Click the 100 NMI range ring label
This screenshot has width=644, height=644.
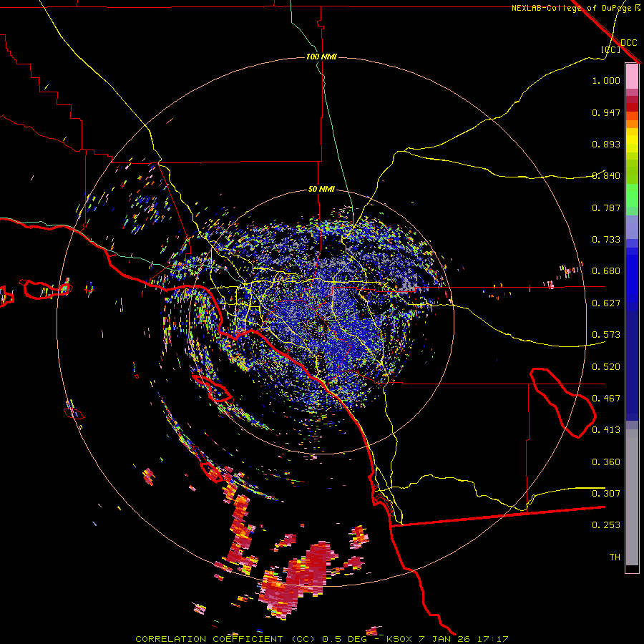click(x=321, y=57)
